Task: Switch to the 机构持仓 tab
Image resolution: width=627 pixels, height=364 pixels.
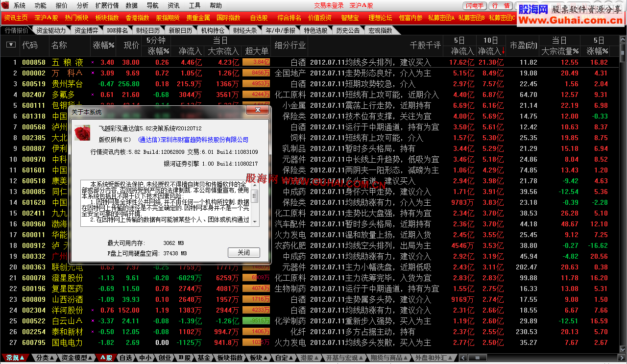Action: tap(213, 30)
